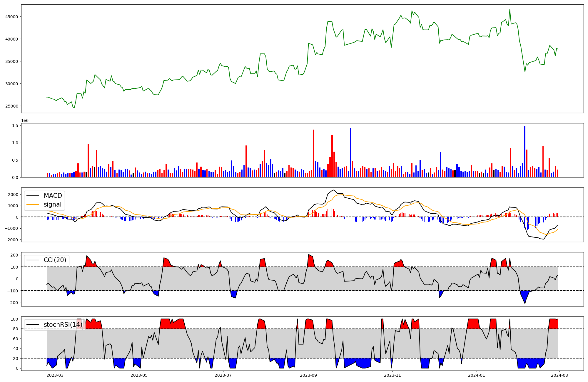This screenshot has width=588, height=382.
Task: Click the 2023-03 date tick label
Action: coord(55,375)
